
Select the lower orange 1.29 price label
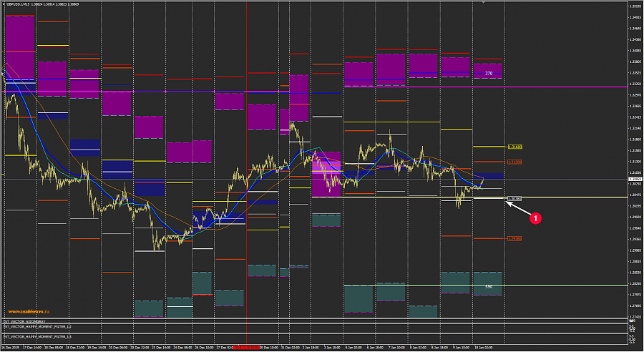click(514, 239)
